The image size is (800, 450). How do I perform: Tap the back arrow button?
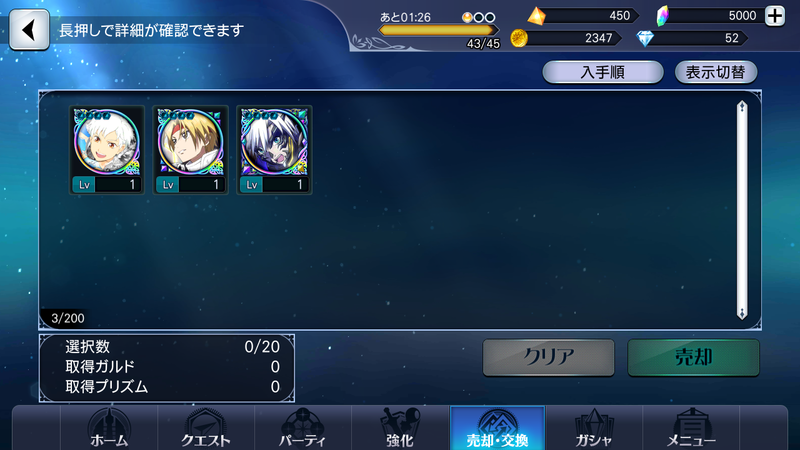(29, 30)
